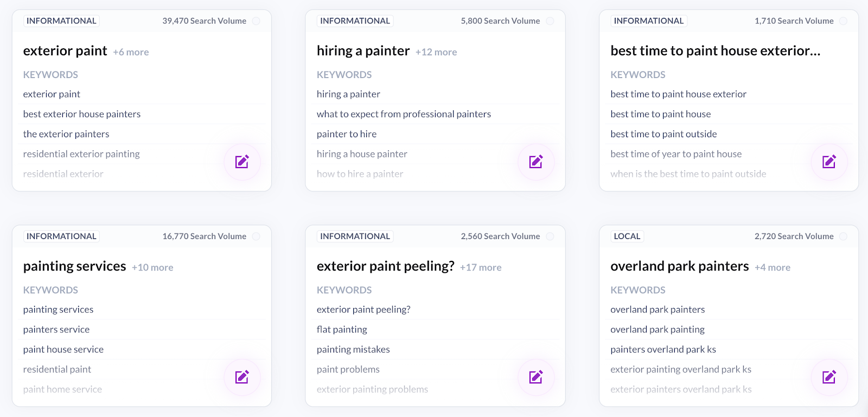Viewport: 868px width, 417px height.
Task: Select the overland park painters cluster circle
Action: 844,236
